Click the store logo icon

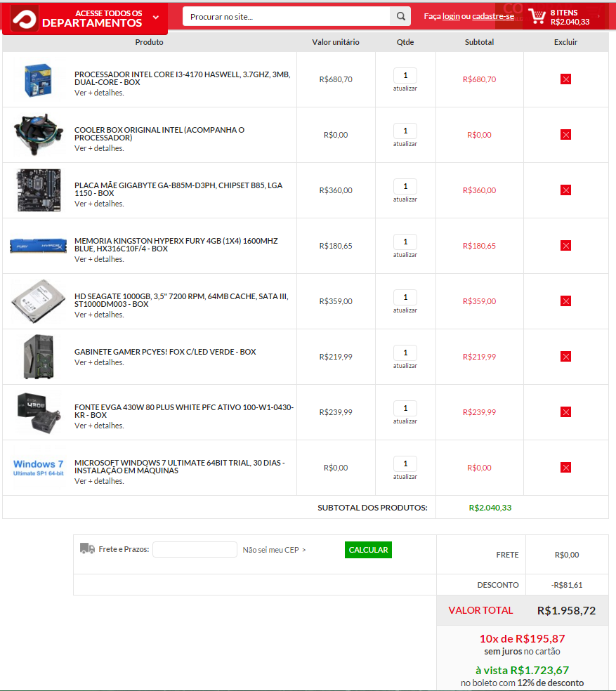(x=24, y=18)
